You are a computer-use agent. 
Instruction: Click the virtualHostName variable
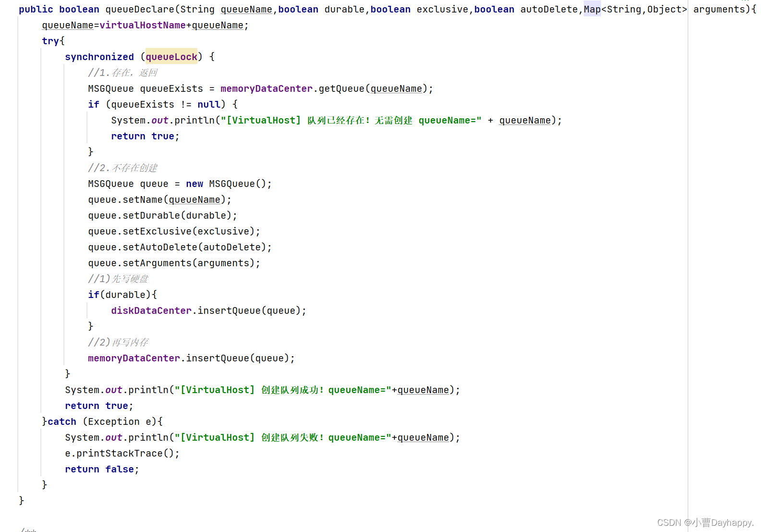click(143, 25)
